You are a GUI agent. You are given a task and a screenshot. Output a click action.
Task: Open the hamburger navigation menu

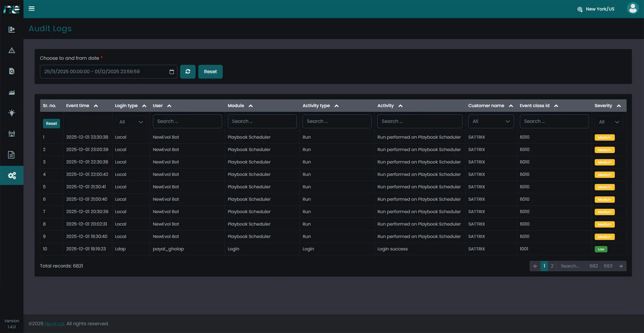(x=31, y=9)
